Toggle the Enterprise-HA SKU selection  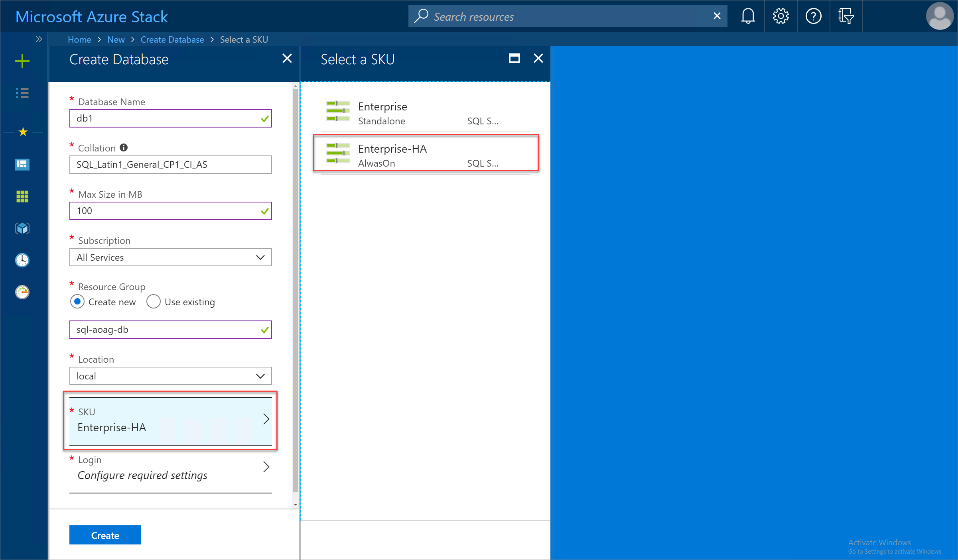point(426,155)
